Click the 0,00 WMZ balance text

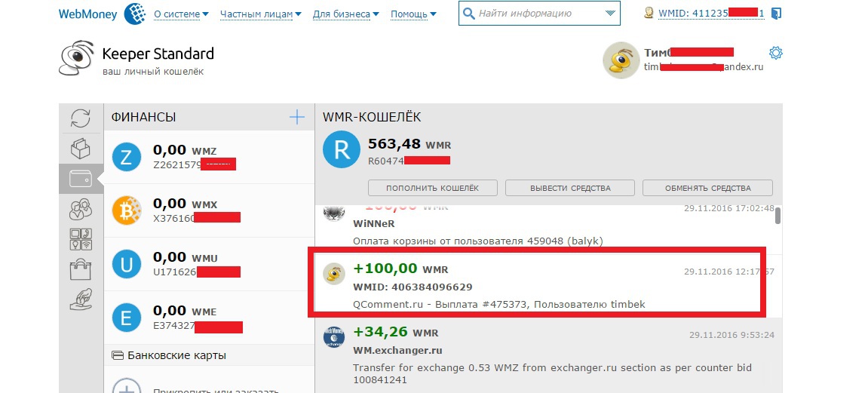click(x=185, y=150)
